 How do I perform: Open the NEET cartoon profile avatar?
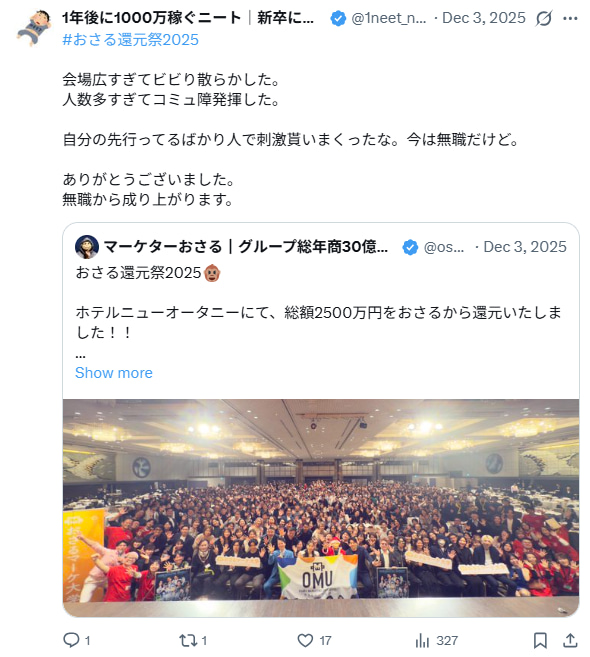(34, 28)
